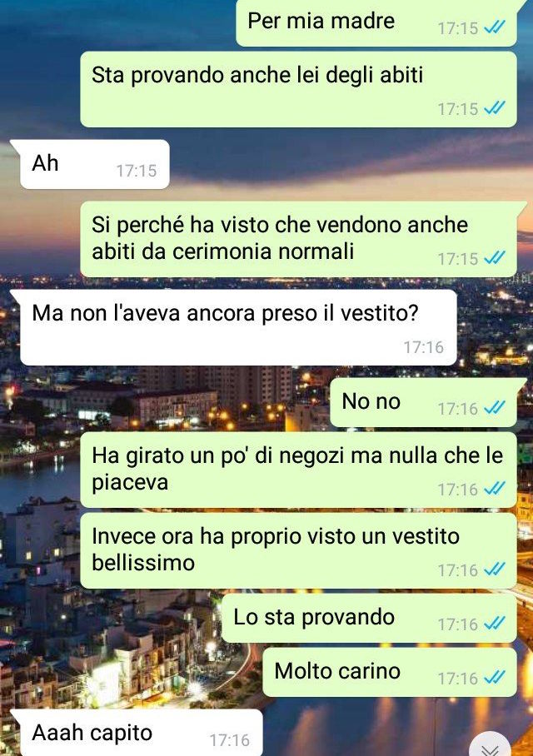Tap 'Invece ora ha proprio visto' message text
This screenshot has height=756, width=533.
click(x=276, y=550)
